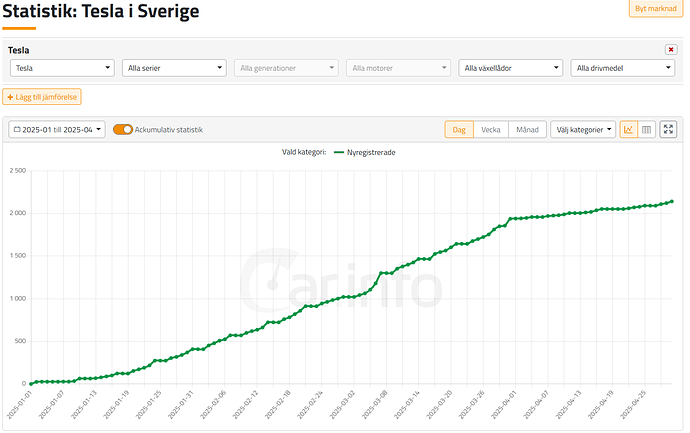Open the Alla serier dropdown

point(174,68)
